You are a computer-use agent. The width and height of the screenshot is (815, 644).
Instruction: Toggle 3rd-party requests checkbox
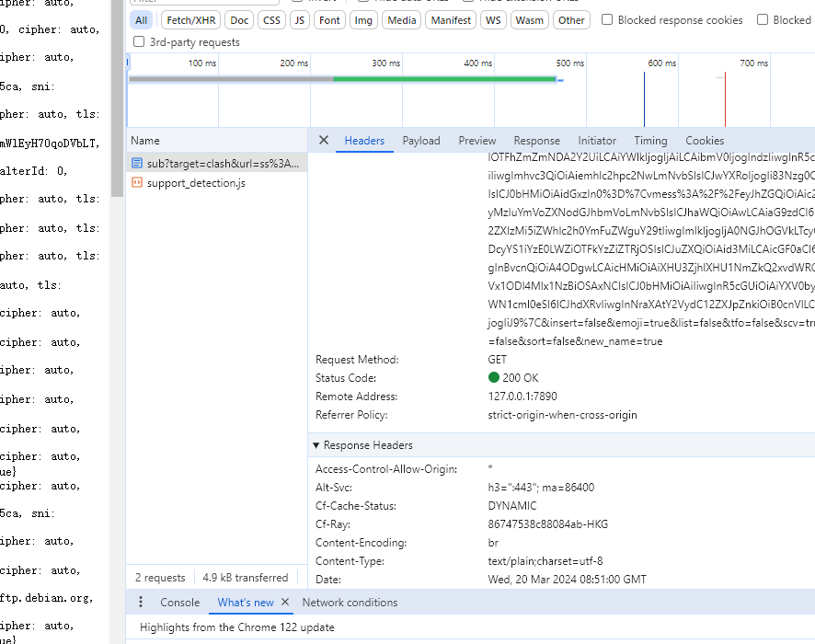[x=139, y=41]
